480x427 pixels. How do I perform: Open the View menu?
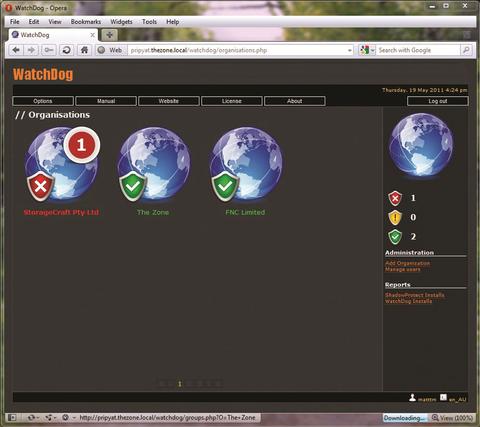[55, 22]
